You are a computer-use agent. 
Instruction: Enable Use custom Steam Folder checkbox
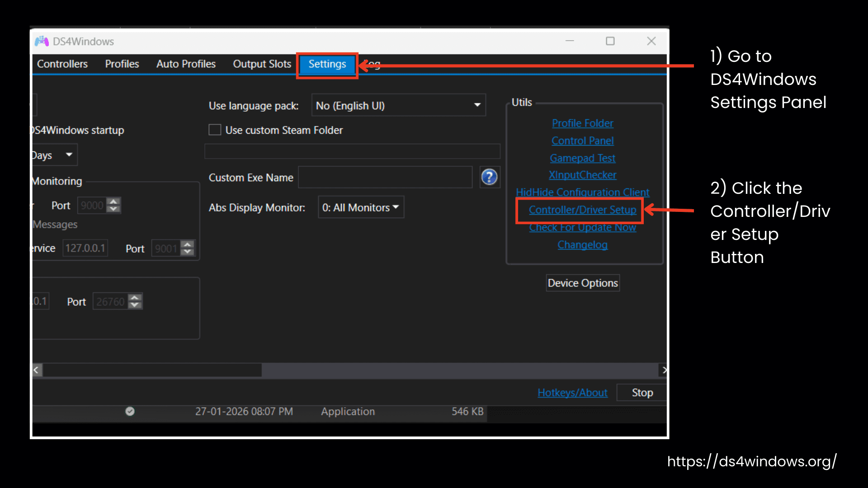[215, 130]
